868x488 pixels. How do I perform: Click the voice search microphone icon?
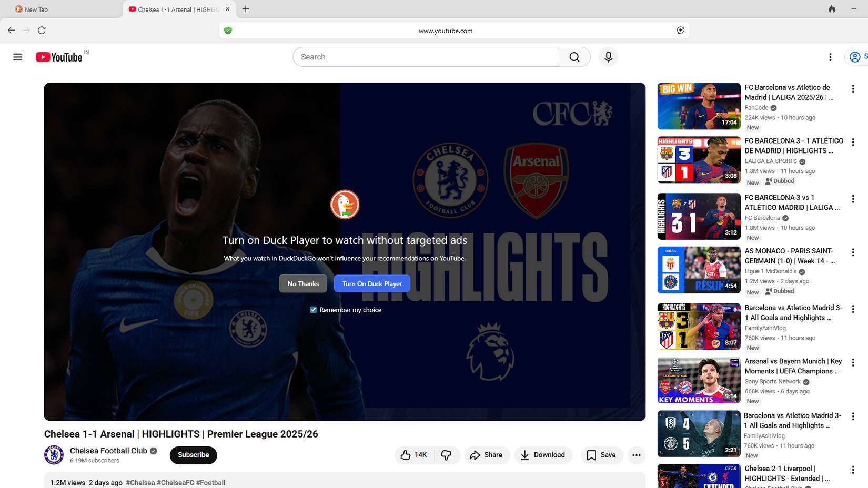608,56
